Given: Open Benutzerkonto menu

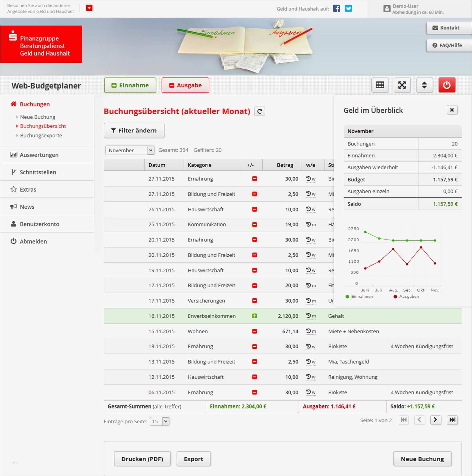Looking at the screenshot, I should point(40,224).
